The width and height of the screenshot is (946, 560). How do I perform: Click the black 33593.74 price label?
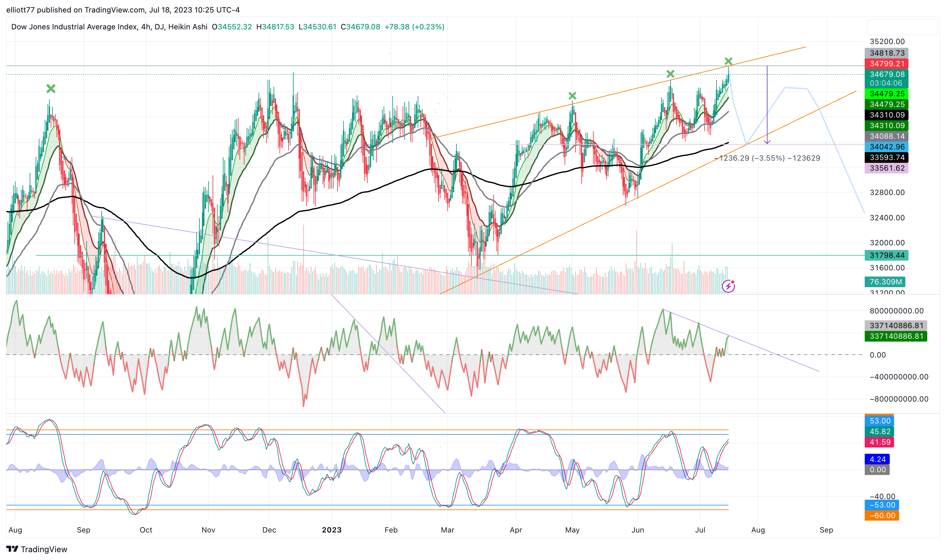coord(886,157)
